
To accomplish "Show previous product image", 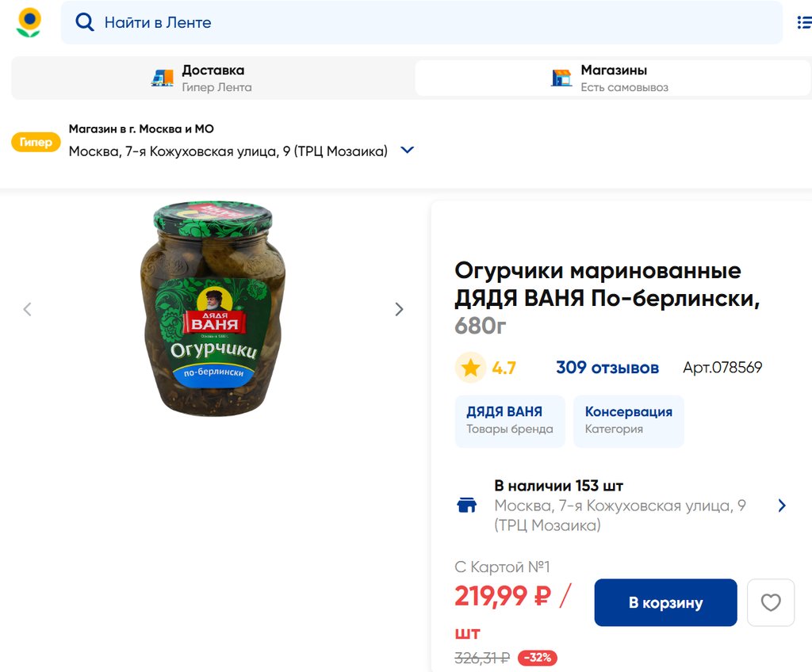I will point(28,309).
